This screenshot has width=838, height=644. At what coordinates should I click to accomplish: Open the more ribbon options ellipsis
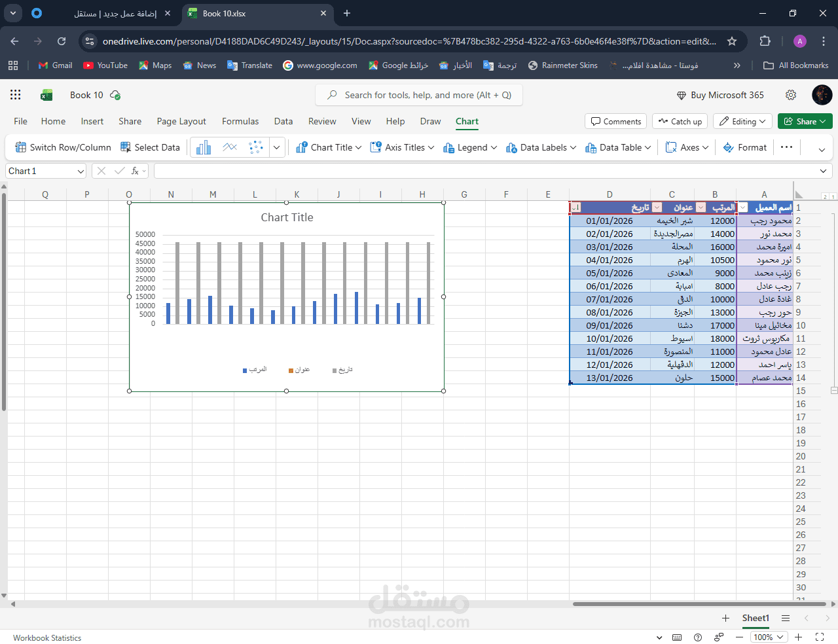[787, 147]
